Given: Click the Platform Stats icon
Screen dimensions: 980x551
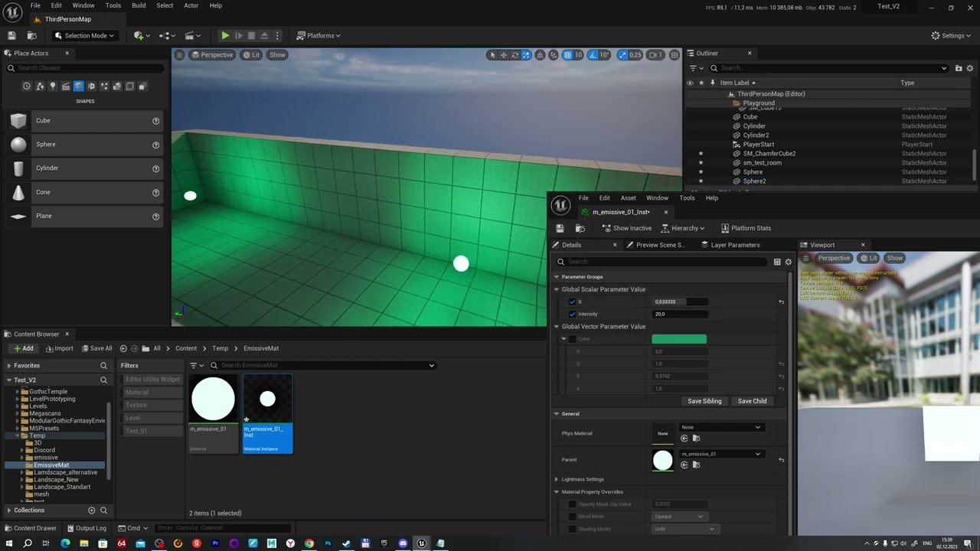Looking at the screenshot, I should 724,228.
